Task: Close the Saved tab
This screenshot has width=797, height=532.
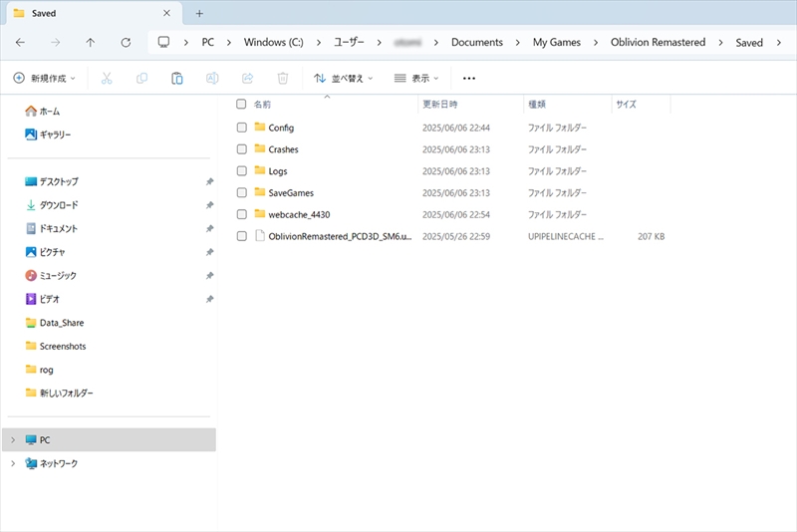Action: tap(166, 13)
